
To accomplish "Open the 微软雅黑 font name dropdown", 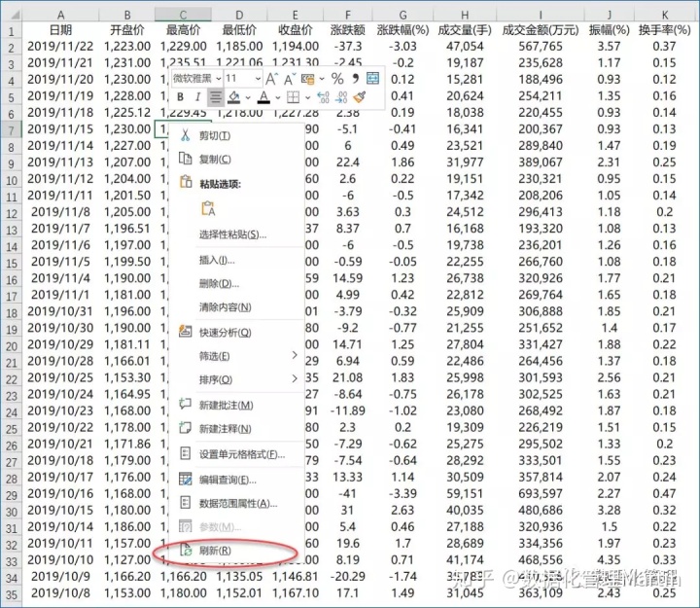I will tap(219, 79).
